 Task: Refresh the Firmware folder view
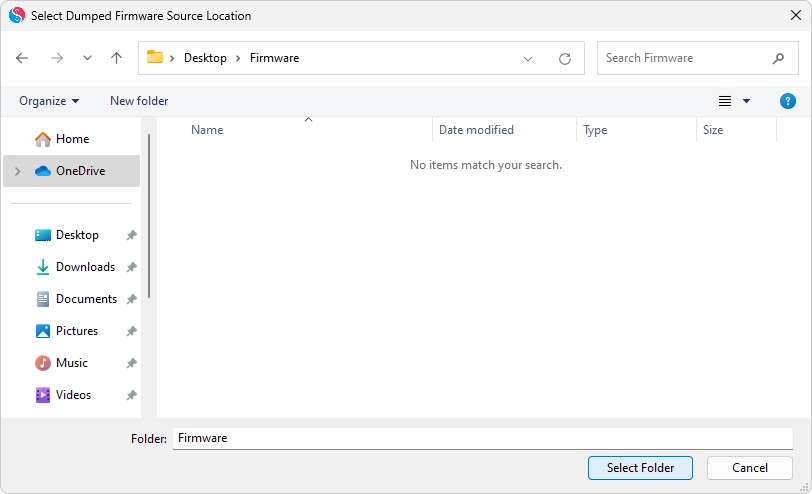click(565, 59)
